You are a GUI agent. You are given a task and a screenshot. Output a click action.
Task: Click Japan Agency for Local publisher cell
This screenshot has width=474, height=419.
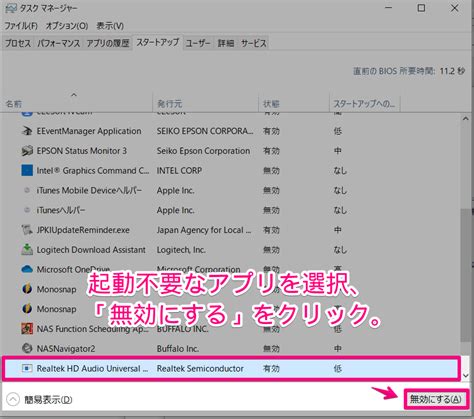pyautogui.click(x=204, y=230)
